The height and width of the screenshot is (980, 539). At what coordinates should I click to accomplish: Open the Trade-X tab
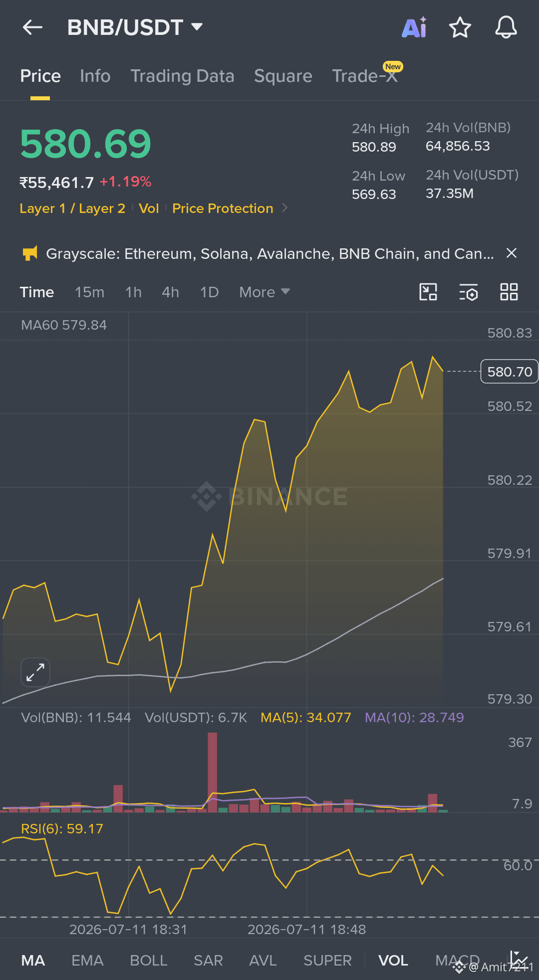click(x=365, y=76)
